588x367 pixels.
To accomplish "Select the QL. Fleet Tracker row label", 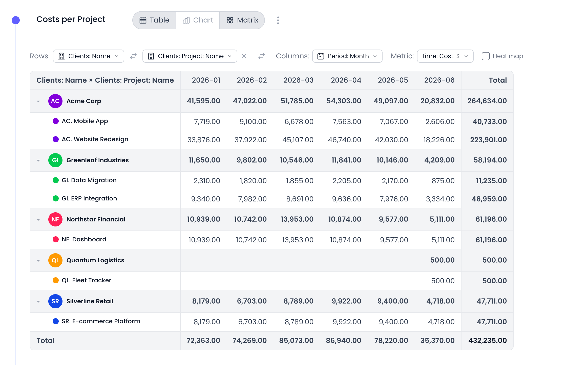I will (x=86, y=280).
